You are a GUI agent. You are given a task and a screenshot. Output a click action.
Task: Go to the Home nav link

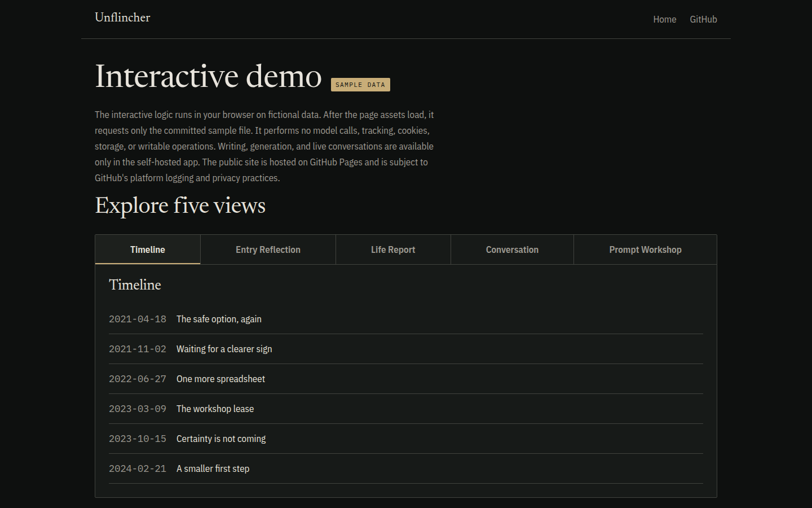click(664, 19)
